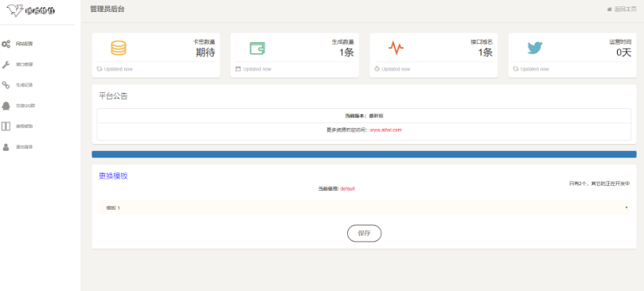Click the home icon beside 返回主页

click(610, 10)
